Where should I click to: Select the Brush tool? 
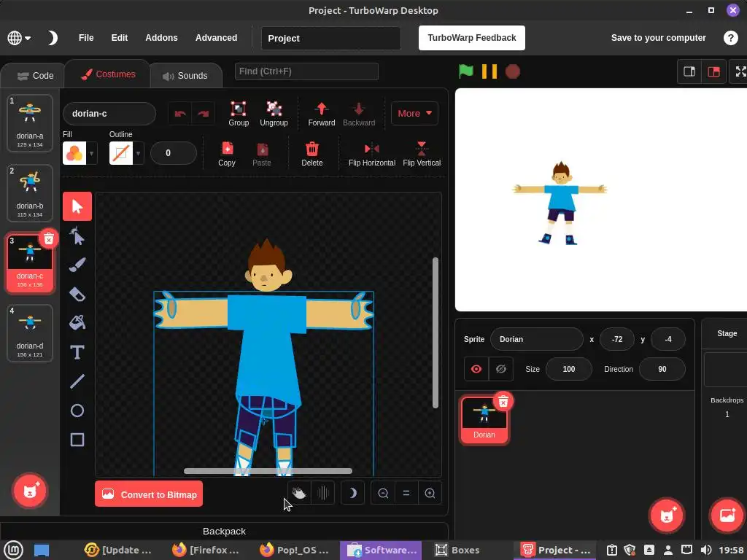[77, 265]
